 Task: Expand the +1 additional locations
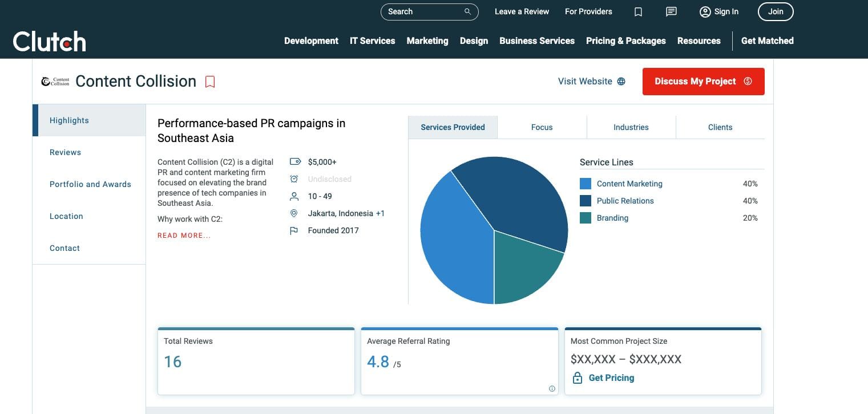point(380,213)
